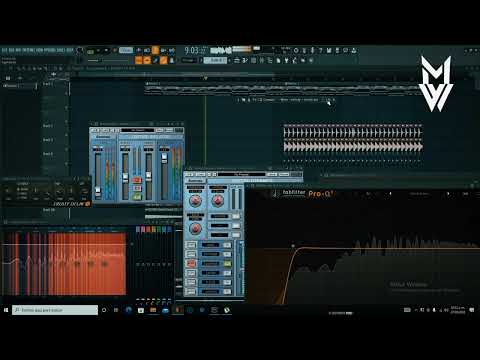Open the taskbar clock and date
Viewport: 480px width, 360px height.
click(x=458, y=310)
